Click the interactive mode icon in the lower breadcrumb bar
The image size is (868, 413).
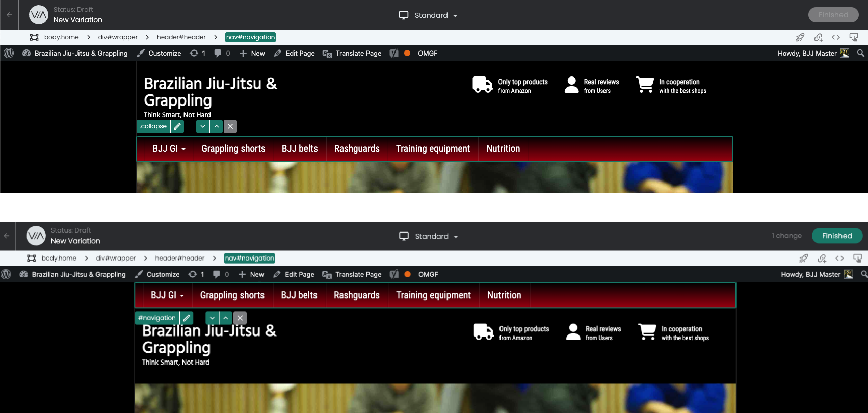[x=857, y=259]
